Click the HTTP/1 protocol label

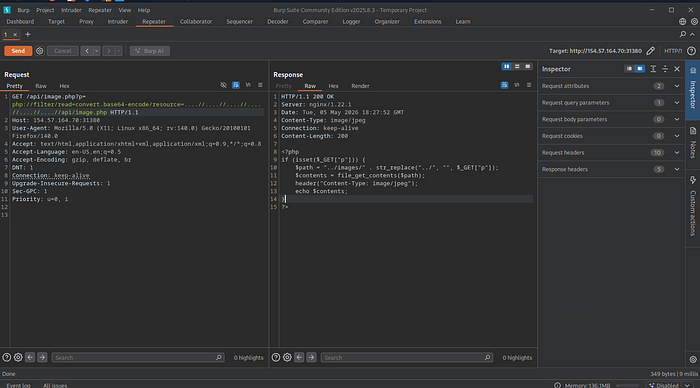tap(673, 51)
